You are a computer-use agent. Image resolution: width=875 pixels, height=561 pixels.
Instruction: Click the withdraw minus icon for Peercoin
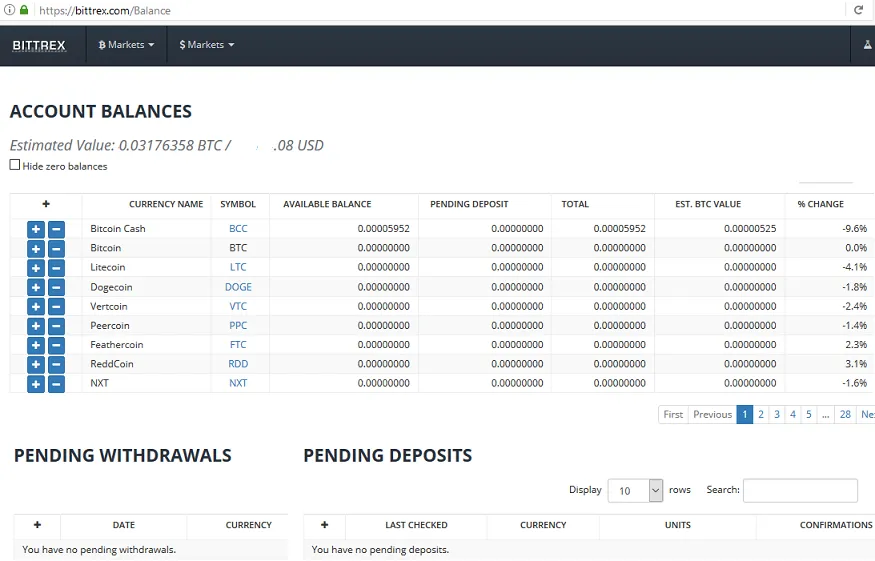pos(56,326)
